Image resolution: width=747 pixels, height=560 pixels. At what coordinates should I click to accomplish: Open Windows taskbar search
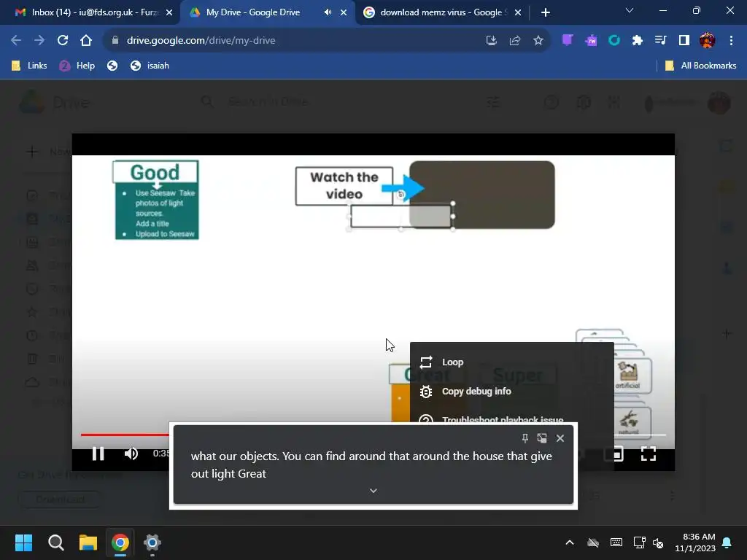pos(55,542)
